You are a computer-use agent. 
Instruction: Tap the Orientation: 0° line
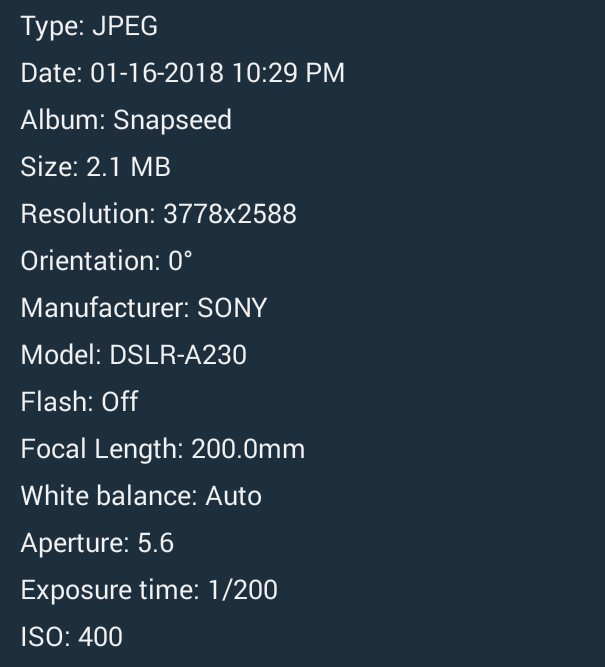click(106, 261)
